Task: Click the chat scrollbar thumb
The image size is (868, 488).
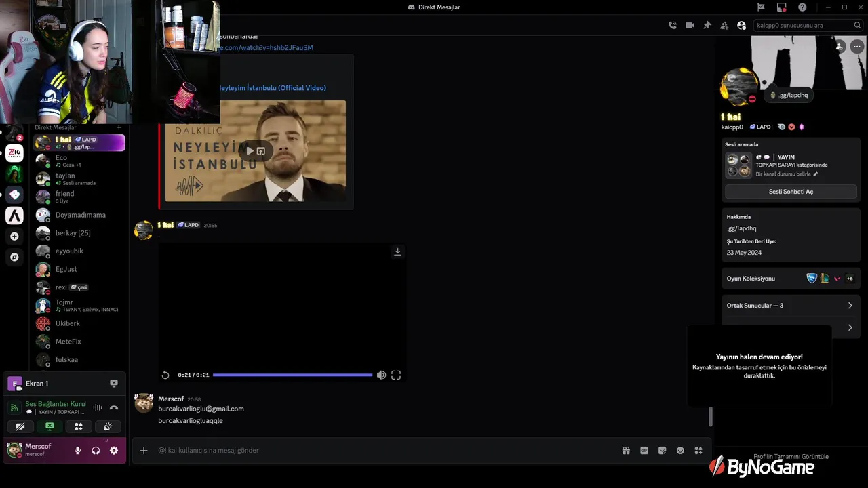Action: [711, 417]
